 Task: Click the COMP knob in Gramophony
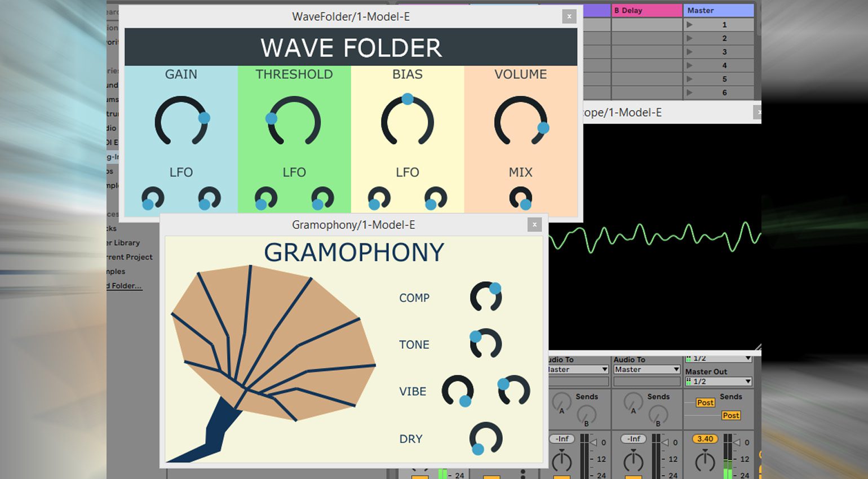pyautogui.click(x=486, y=296)
